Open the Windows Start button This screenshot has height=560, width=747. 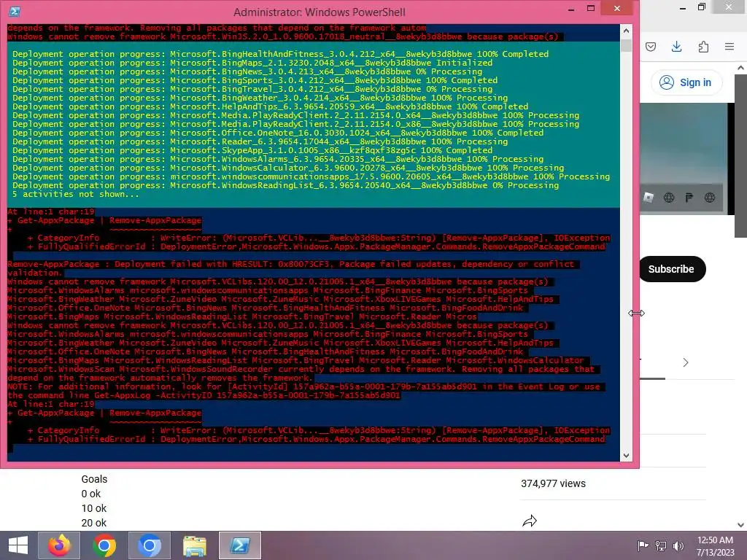point(18,545)
